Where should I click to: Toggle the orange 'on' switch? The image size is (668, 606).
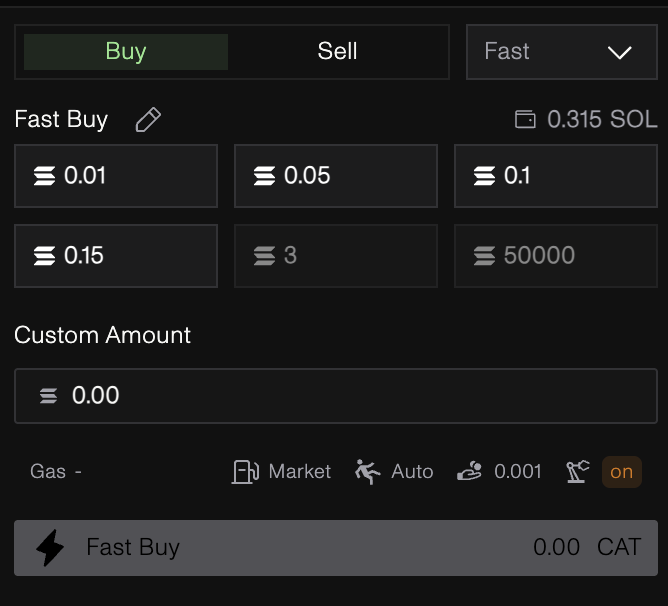pos(621,471)
